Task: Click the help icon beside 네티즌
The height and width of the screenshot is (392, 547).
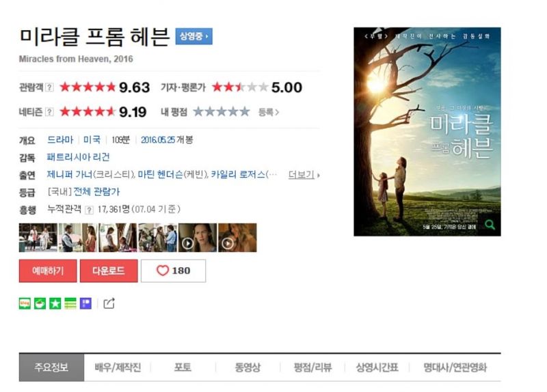Action: coord(49,112)
